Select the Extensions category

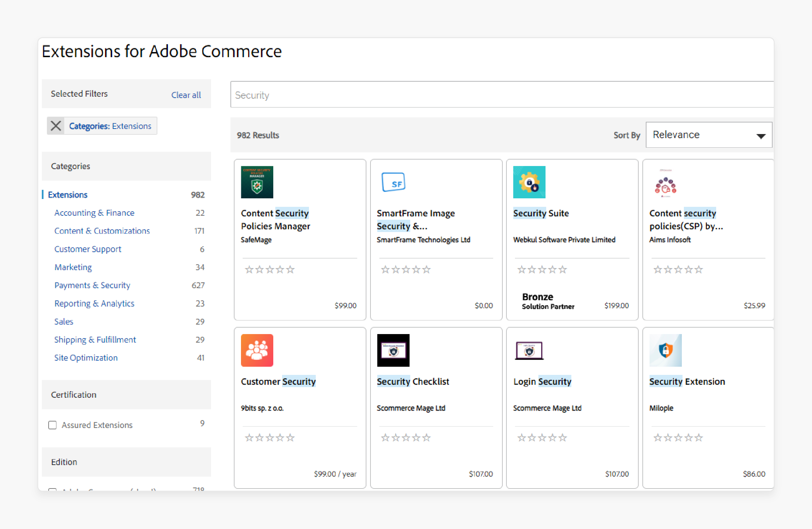point(68,195)
